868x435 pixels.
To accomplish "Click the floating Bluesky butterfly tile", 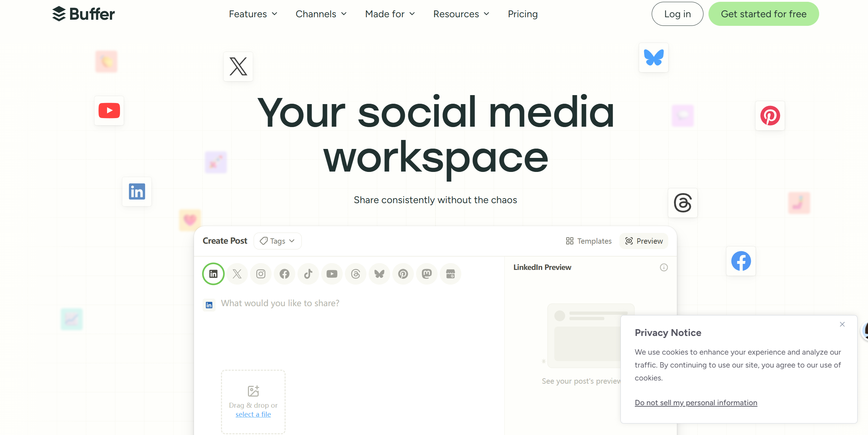I will (x=654, y=57).
